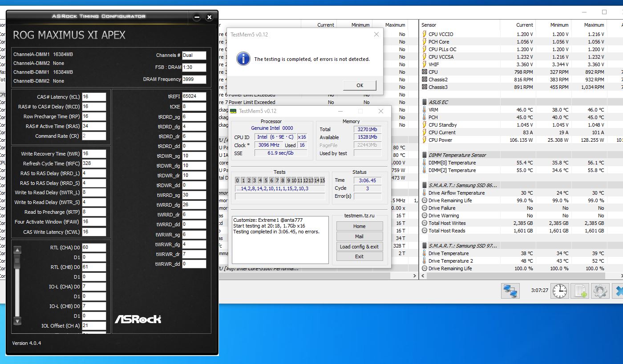Click the gauge icon beside Total Host Writes
The height and width of the screenshot is (364, 623).
click(424, 223)
